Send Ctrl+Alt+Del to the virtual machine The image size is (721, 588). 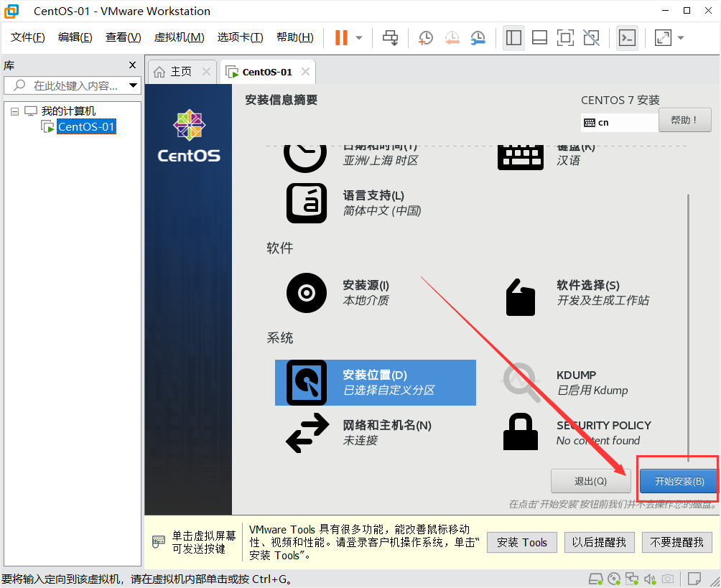(390, 37)
